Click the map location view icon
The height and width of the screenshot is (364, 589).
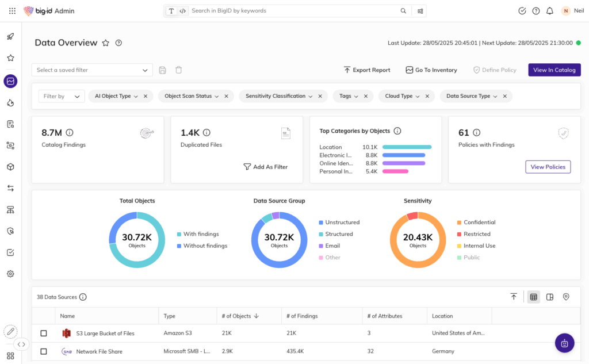coord(566,297)
